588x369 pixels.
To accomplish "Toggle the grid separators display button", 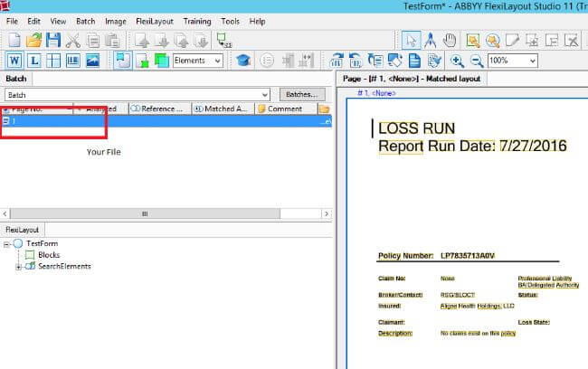I will point(53,61).
